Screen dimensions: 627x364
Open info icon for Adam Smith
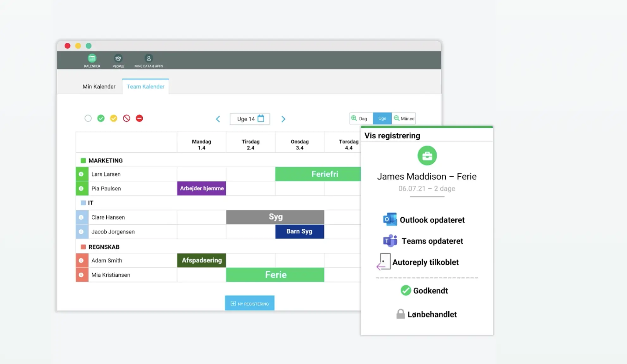81,261
